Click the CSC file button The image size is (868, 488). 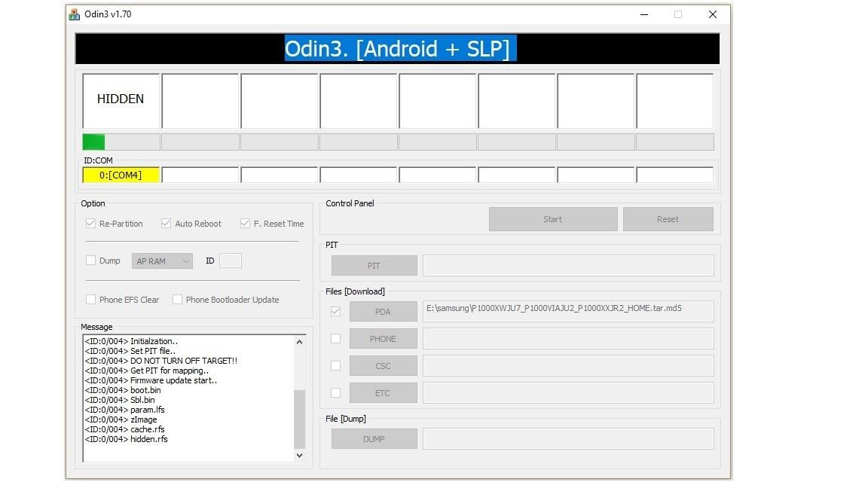[383, 366]
